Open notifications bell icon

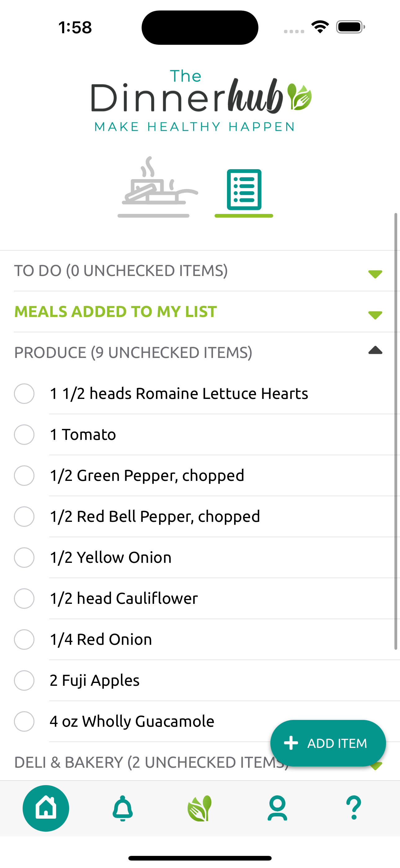click(x=122, y=808)
